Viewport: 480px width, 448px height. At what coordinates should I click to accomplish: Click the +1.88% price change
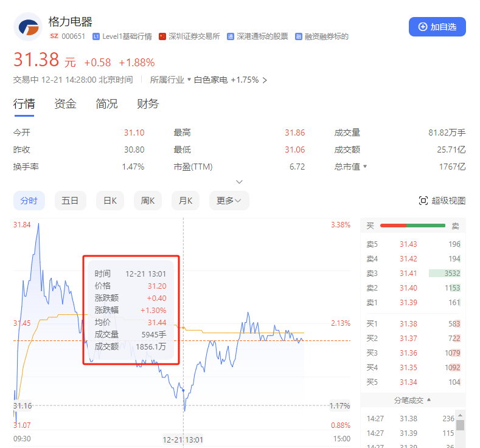click(137, 63)
